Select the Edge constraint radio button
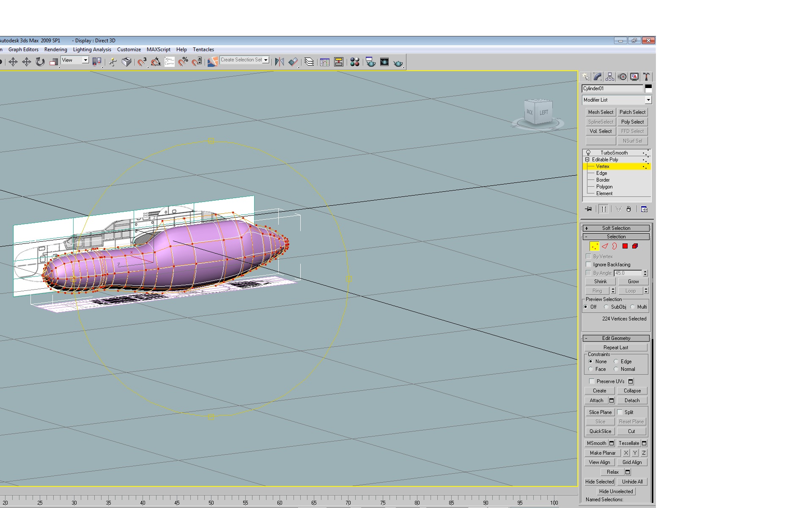The height and width of the screenshot is (508, 812). (616, 362)
